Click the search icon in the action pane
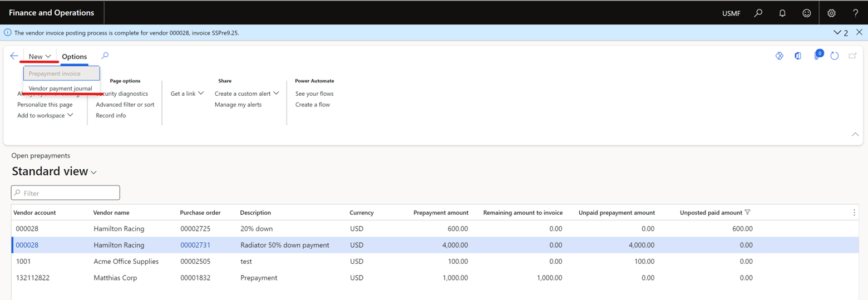This screenshot has height=300, width=868. click(105, 56)
